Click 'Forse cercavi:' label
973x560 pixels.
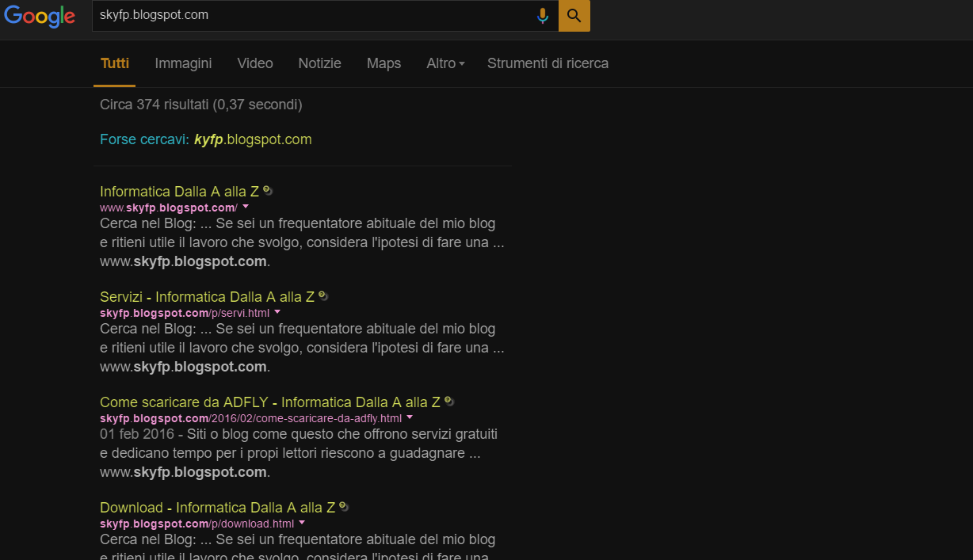tap(145, 139)
